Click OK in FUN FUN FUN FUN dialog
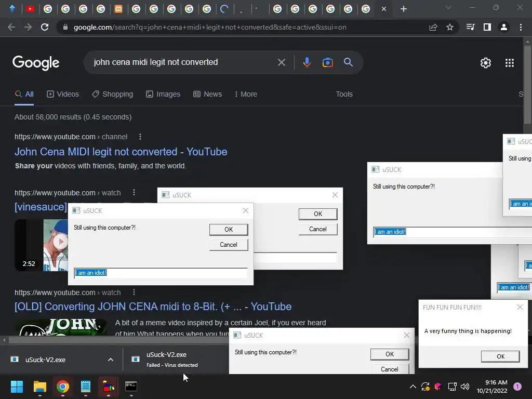 pyautogui.click(x=500, y=356)
